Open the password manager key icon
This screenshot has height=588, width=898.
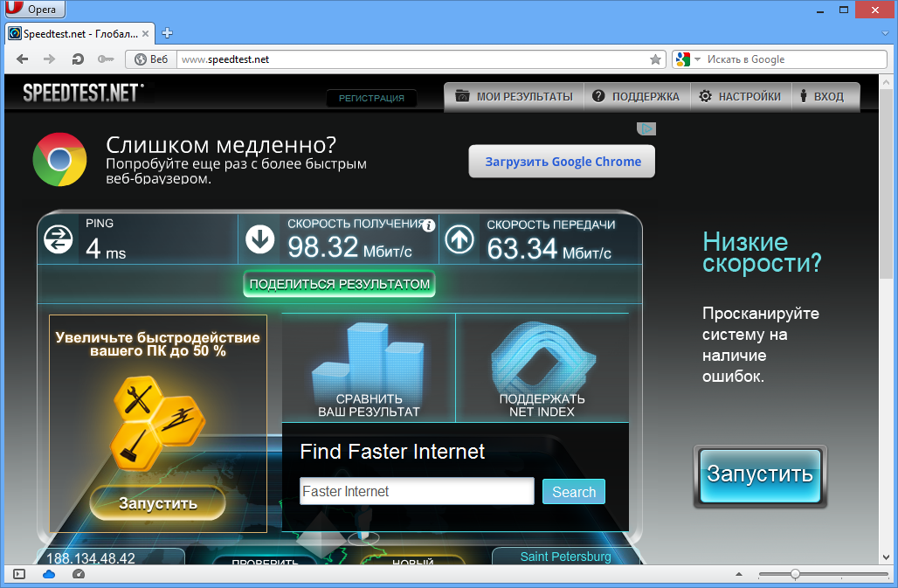(x=106, y=59)
